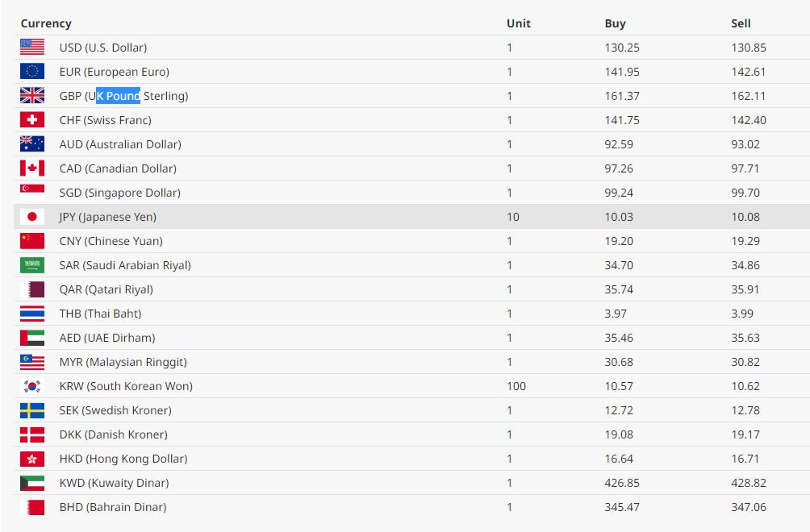810x532 pixels.
Task: Click the KRW unit value 100
Action: coord(516,386)
